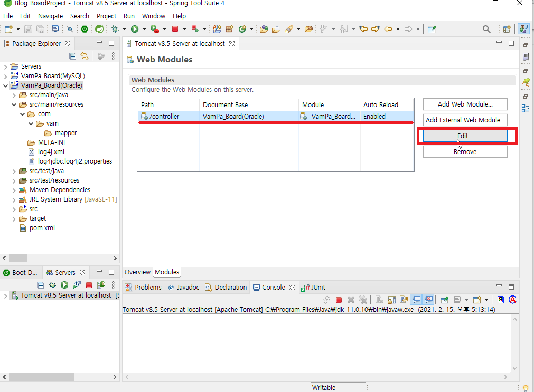Select the /controller path row
Viewport: 534px width, 392px height.
click(x=276, y=117)
